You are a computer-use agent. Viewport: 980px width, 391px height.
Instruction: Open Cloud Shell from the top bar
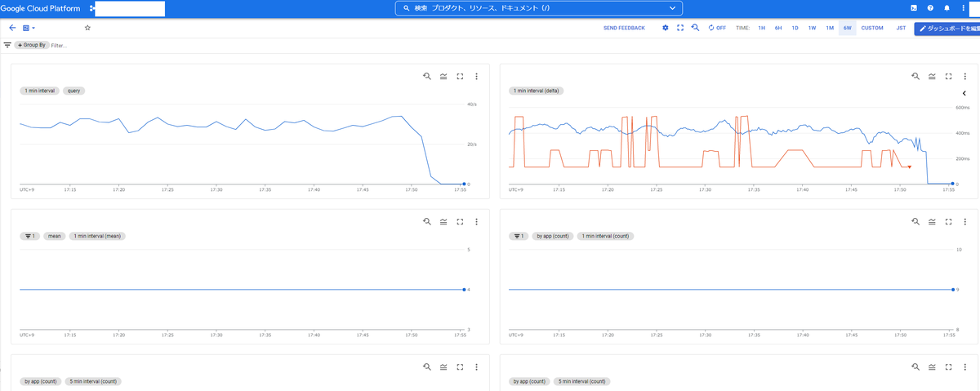(x=913, y=7)
